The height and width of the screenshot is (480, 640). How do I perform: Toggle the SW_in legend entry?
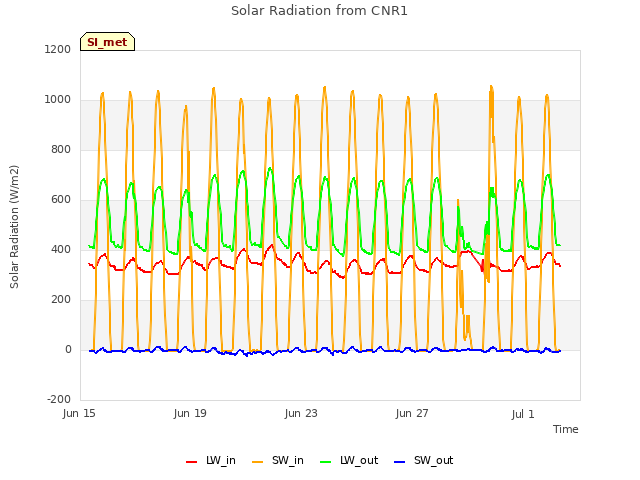tap(278, 460)
